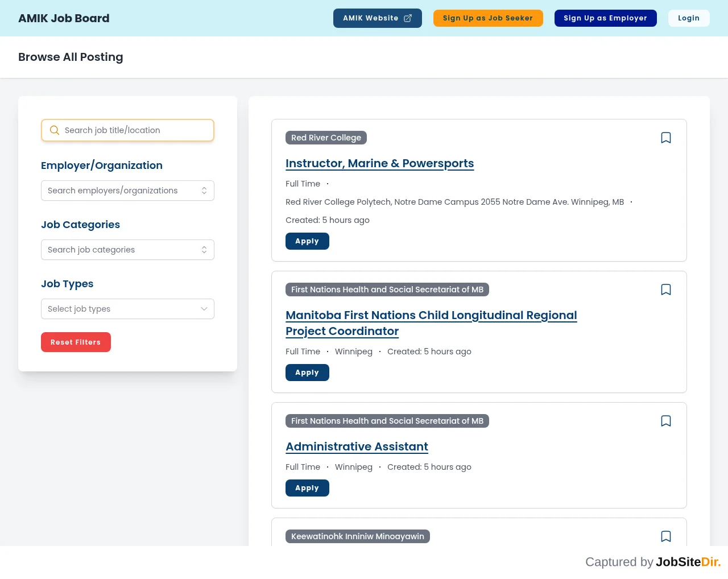
Task: Open the Employer/Organization dropdown
Action: pos(127,191)
